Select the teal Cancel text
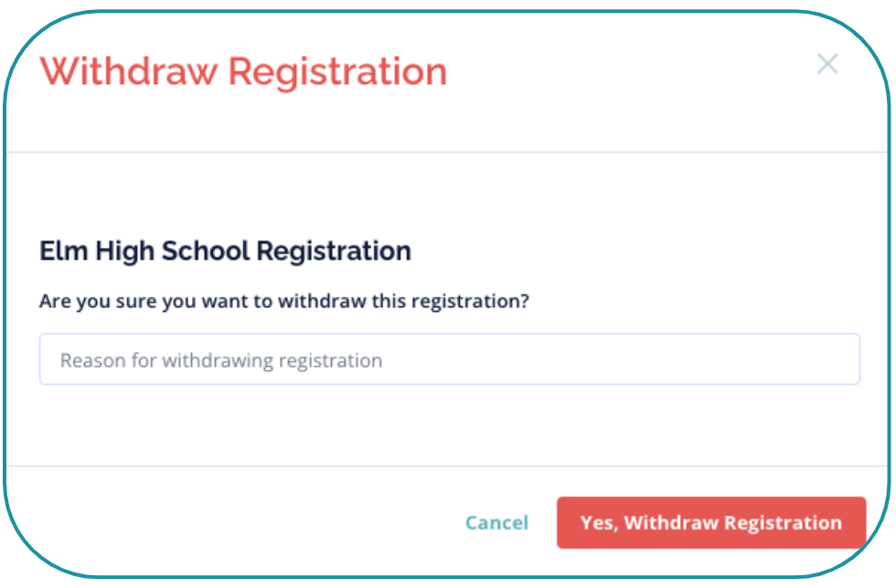896x588 pixels. [x=496, y=523]
